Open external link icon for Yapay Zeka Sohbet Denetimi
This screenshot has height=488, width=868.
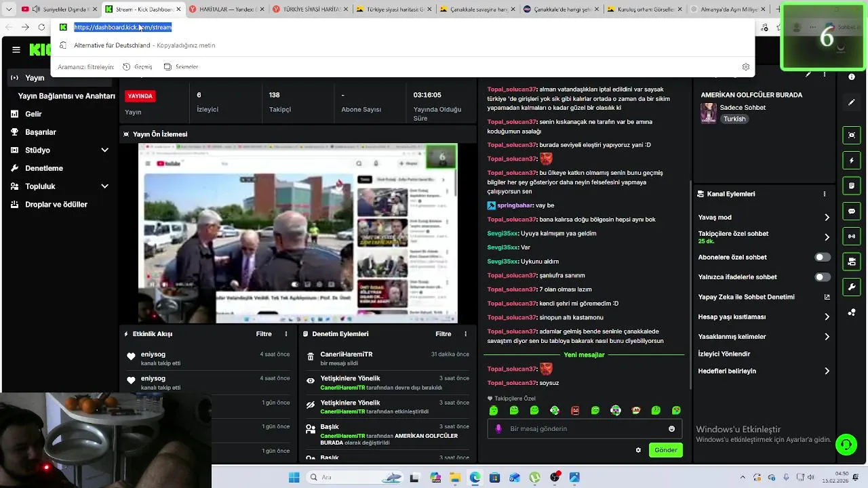pyautogui.click(x=827, y=297)
